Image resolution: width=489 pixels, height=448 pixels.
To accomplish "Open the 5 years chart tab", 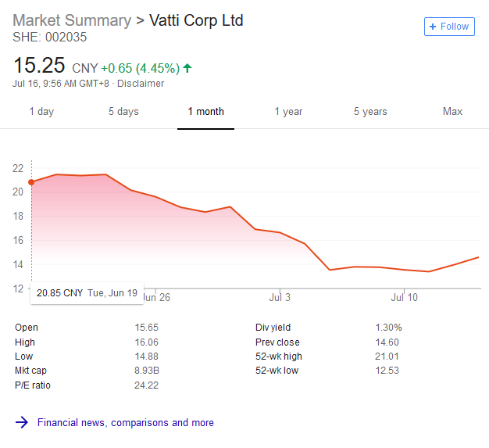I will [x=370, y=112].
